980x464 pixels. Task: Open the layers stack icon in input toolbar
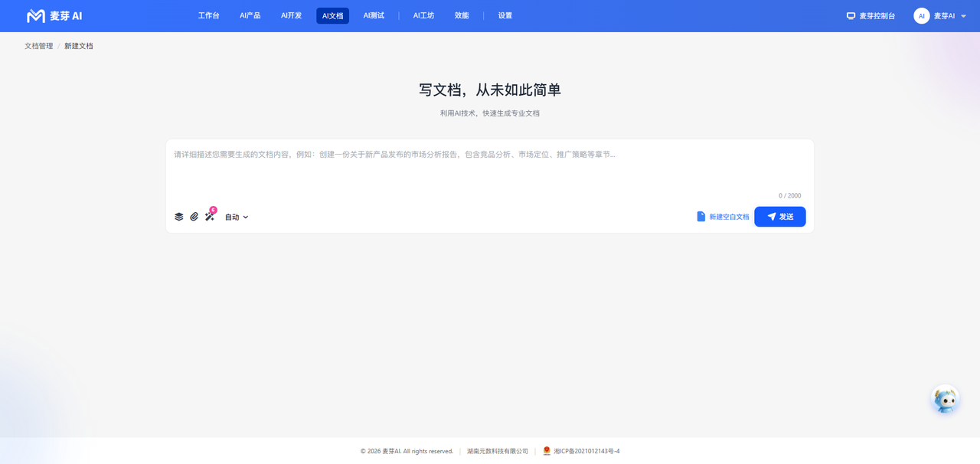(179, 217)
